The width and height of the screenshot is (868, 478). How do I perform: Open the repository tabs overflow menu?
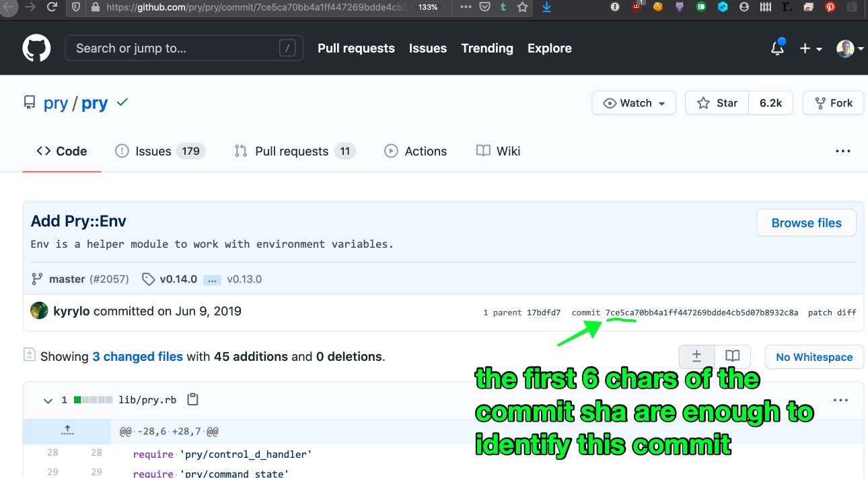843,151
